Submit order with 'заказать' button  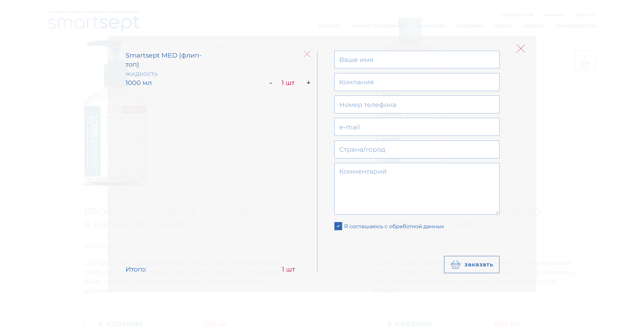471,264
